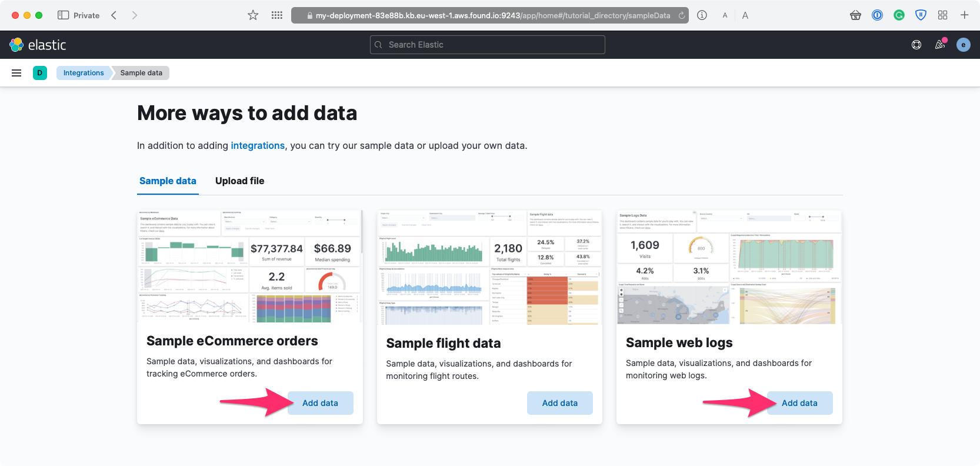Focus the Search Elastic field

click(x=487, y=45)
